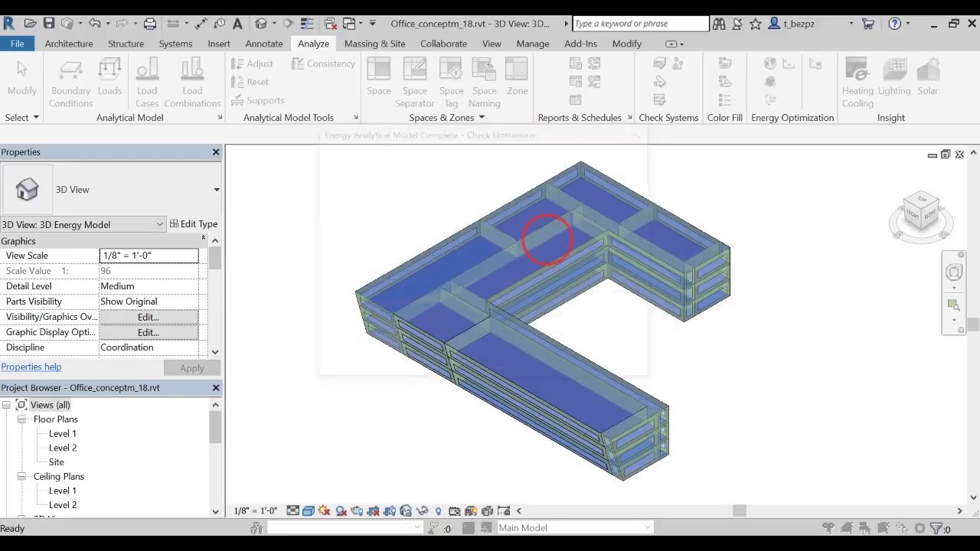Viewport: 980px width, 551px height.
Task: Collapse the Views (all) node
Action: click(6, 405)
